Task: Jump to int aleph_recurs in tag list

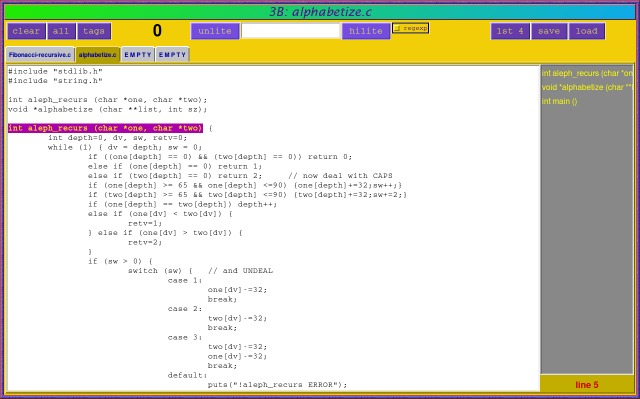Action: point(587,73)
